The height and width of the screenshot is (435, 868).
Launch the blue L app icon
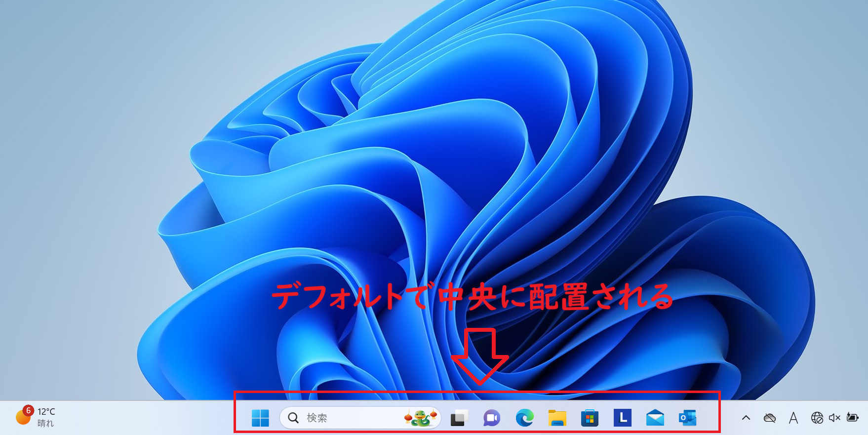622,418
